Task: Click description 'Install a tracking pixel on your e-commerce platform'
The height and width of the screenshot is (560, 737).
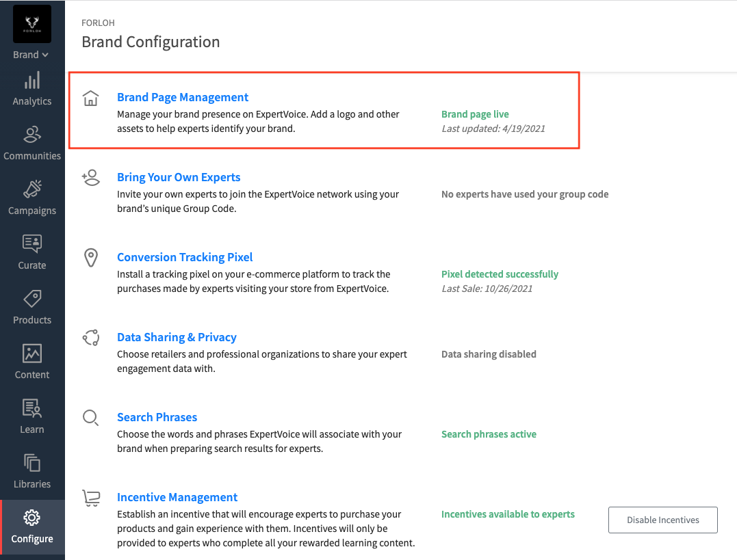Action: 254,281
